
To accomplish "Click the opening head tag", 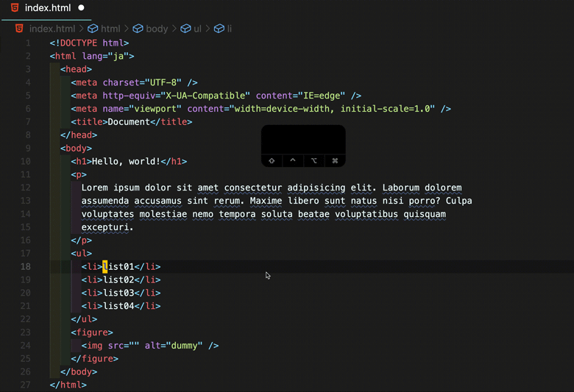I will tap(76, 70).
